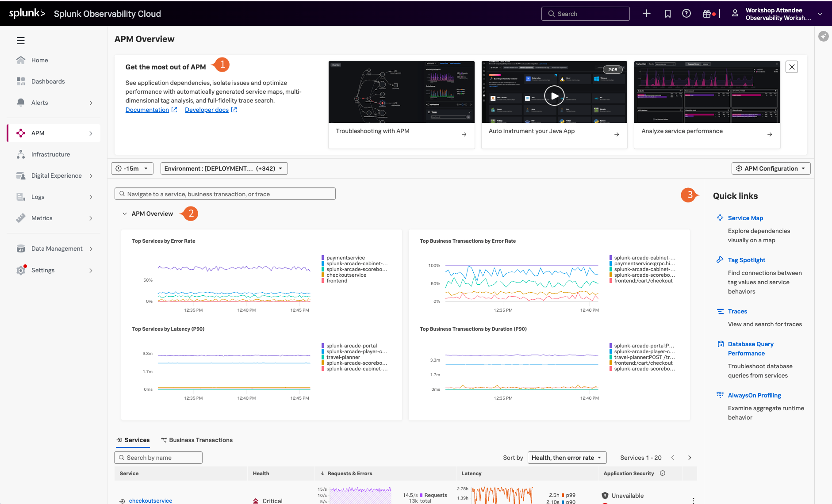The image size is (832, 504).
Task: Expand the APM submenu chevron
Action: coord(91,134)
